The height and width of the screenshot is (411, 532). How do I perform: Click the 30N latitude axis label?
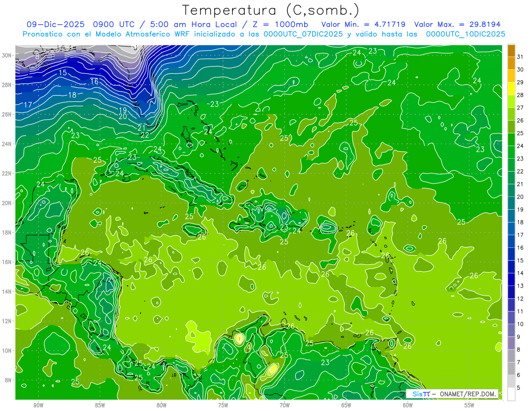(x=7, y=55)
